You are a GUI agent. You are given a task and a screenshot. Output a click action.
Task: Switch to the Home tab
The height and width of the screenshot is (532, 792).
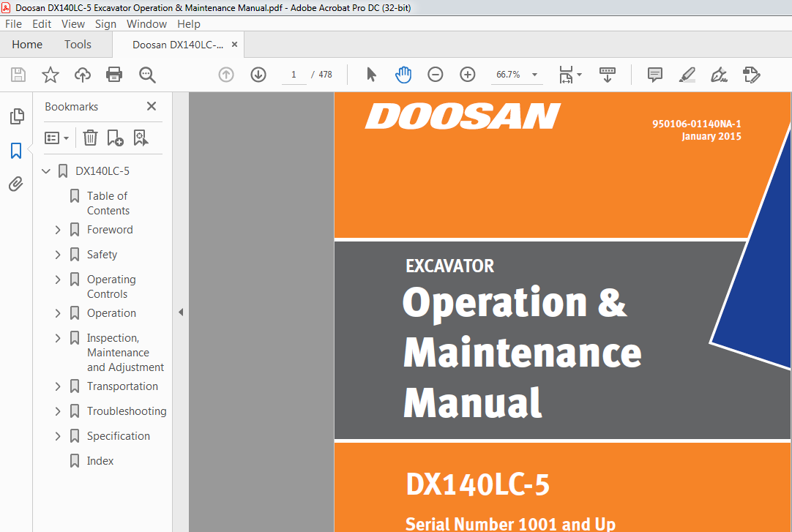click(x=27, y=45)
